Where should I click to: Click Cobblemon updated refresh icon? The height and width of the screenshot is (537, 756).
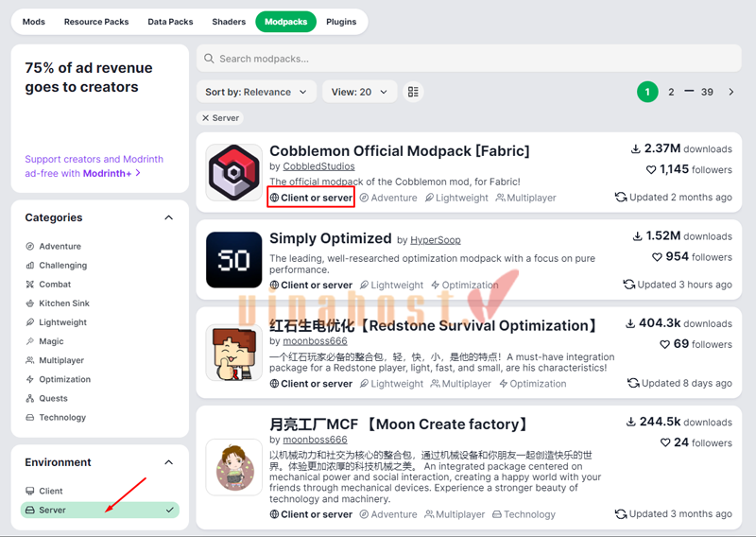coord(621,197)
